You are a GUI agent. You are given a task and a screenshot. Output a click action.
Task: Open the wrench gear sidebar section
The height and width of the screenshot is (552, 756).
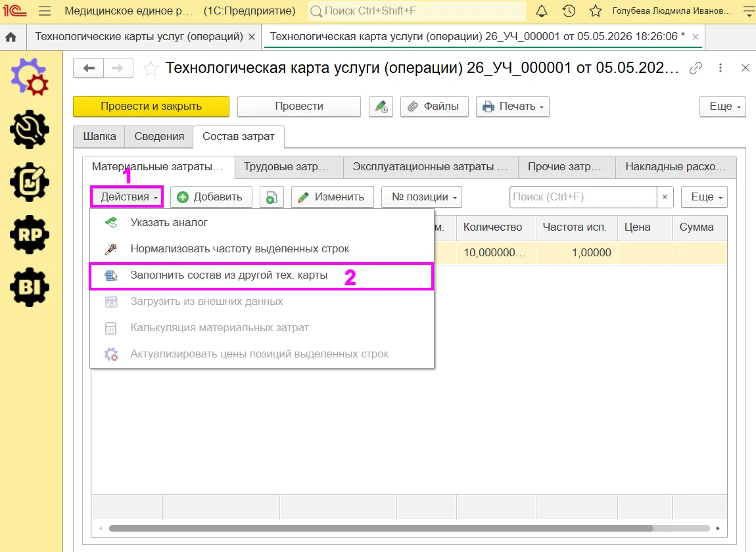(x=30, y=129)
